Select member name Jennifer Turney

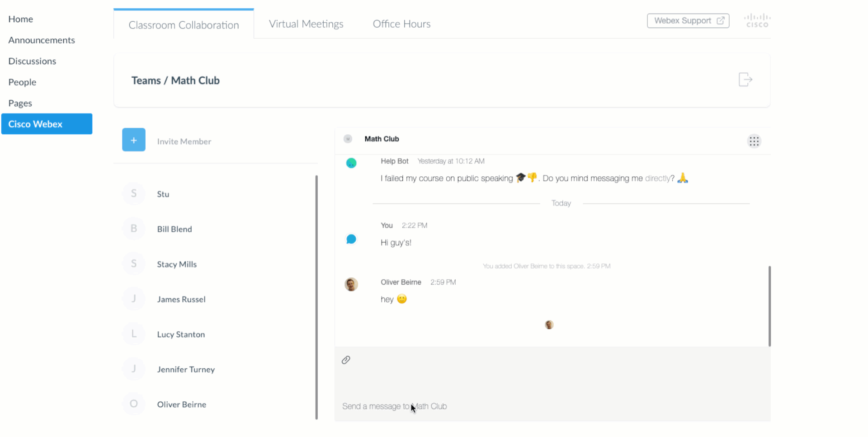tap(186, 370)
